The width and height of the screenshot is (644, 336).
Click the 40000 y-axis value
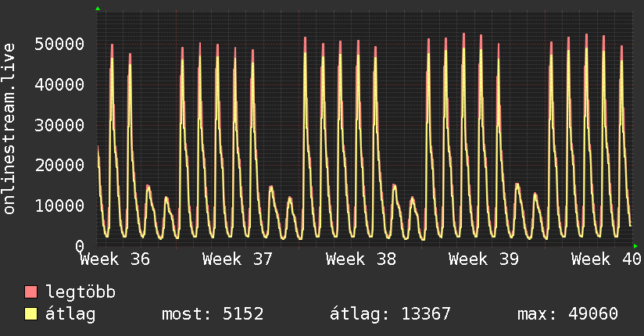click(x=59, y=84)
